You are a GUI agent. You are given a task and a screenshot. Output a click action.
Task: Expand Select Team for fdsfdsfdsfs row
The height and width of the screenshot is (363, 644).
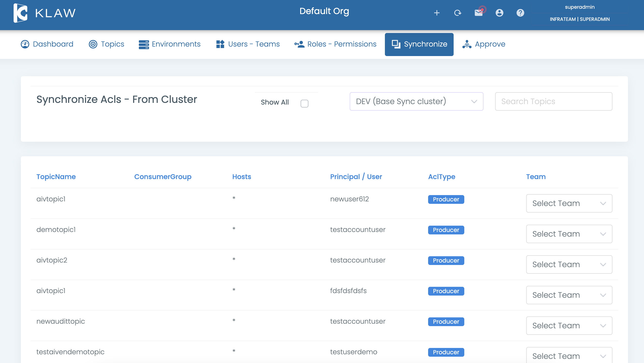click(x=569, y=295)
